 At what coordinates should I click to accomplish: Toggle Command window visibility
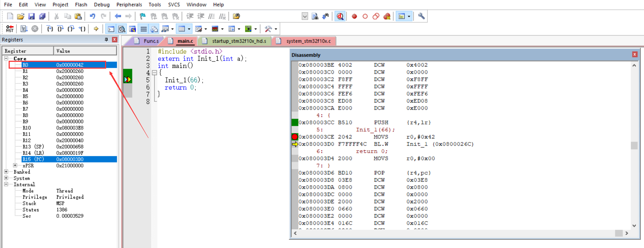click(x=111, y=29)
